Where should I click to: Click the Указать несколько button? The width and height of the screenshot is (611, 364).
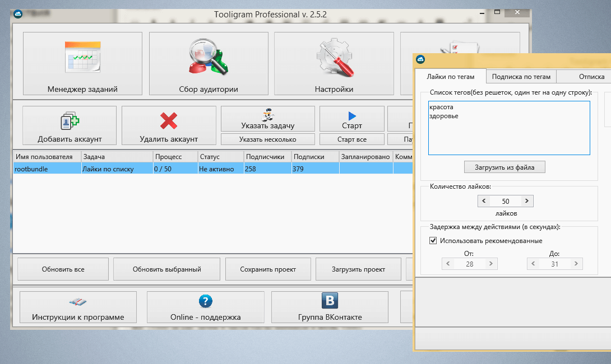point(268,139)
